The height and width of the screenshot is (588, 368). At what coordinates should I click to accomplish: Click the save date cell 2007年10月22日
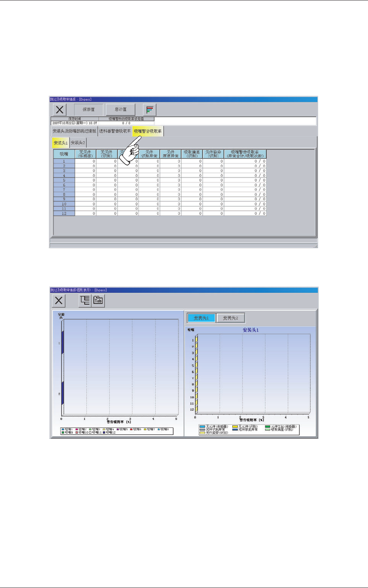point(75,123)
